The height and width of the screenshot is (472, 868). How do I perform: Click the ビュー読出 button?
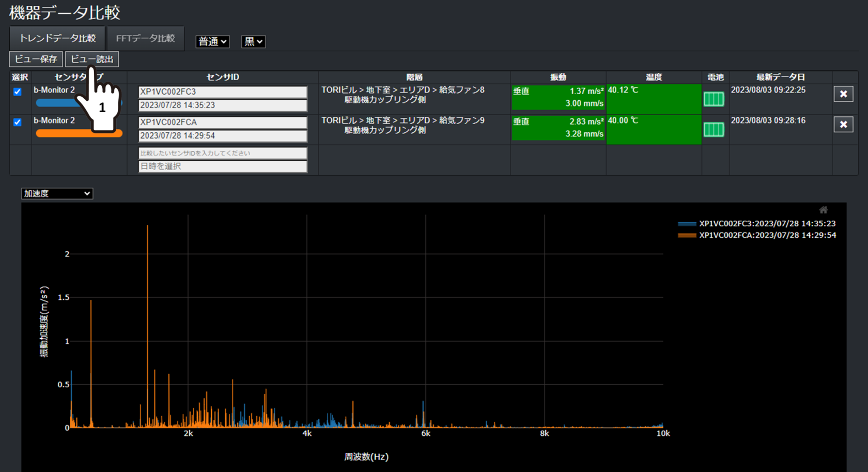(92, 59)
